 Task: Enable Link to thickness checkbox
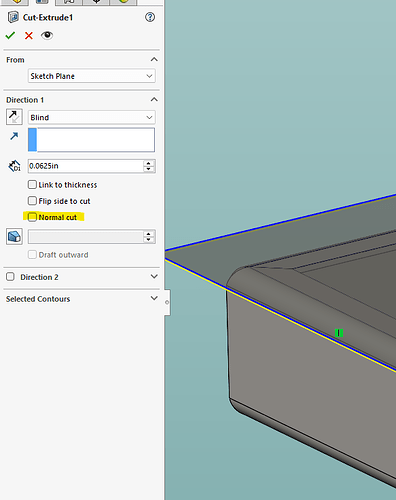coord(32,184)
